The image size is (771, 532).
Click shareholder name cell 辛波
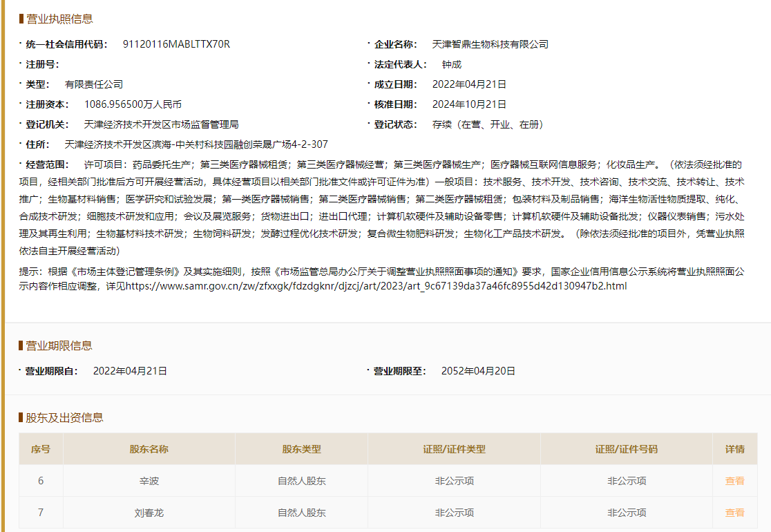coord(149,481)
